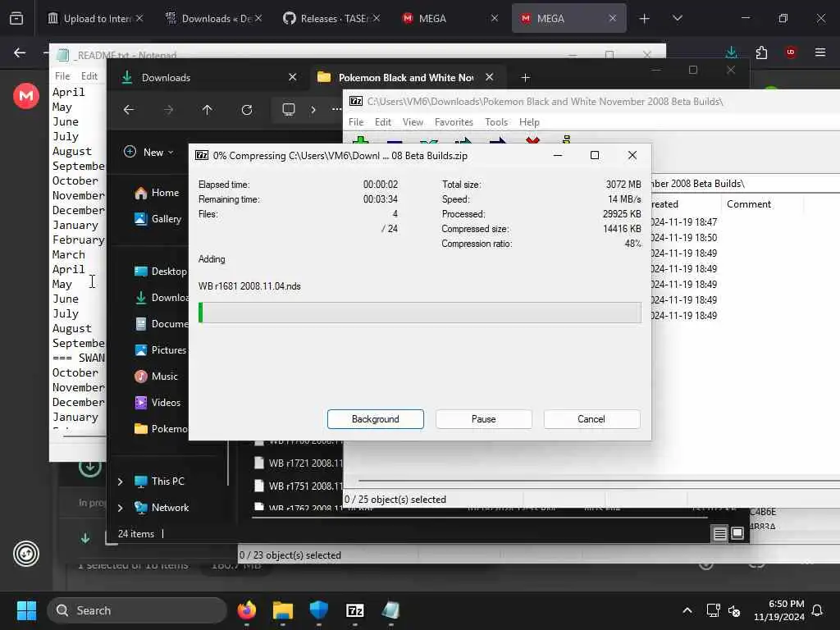Go up one folder in Explorer

coord(208,110)
